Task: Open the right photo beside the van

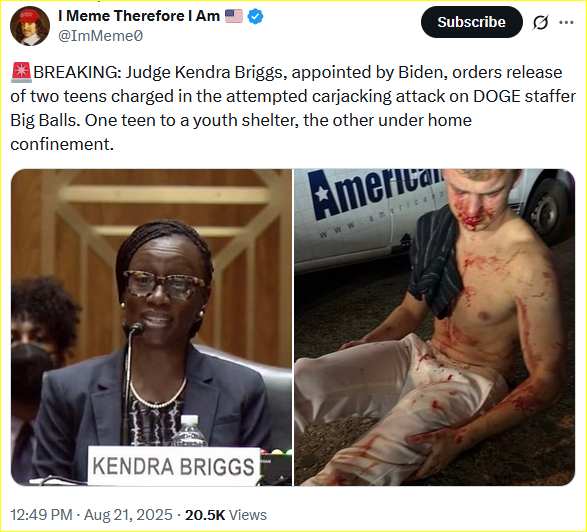Action: (x=434, y=327)
